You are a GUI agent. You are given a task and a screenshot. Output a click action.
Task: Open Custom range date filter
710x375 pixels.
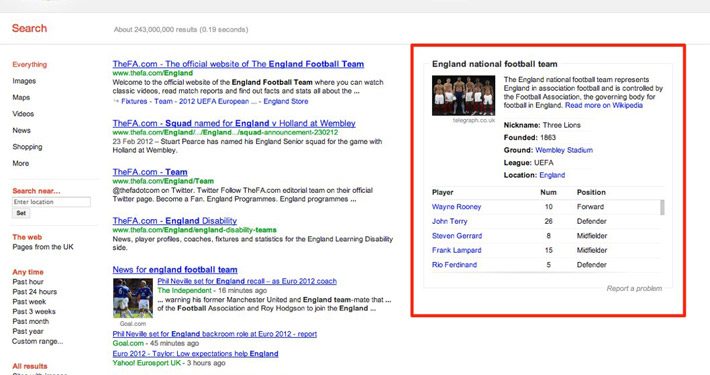(x=38, y=341)
